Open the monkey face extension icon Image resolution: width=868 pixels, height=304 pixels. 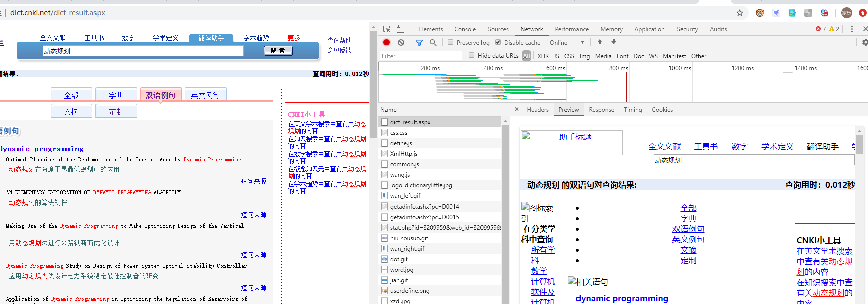pyautogui.click(x=760, y=13)
